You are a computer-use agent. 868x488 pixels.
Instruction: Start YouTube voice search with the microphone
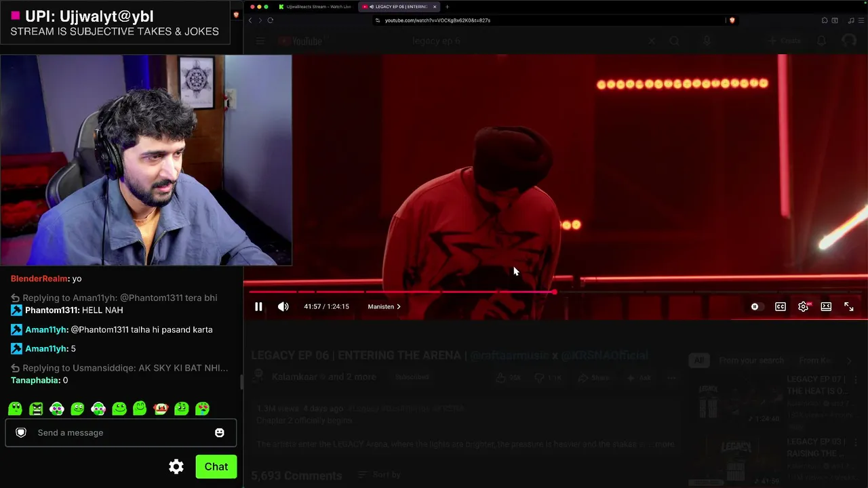click(x=707, y=41)
